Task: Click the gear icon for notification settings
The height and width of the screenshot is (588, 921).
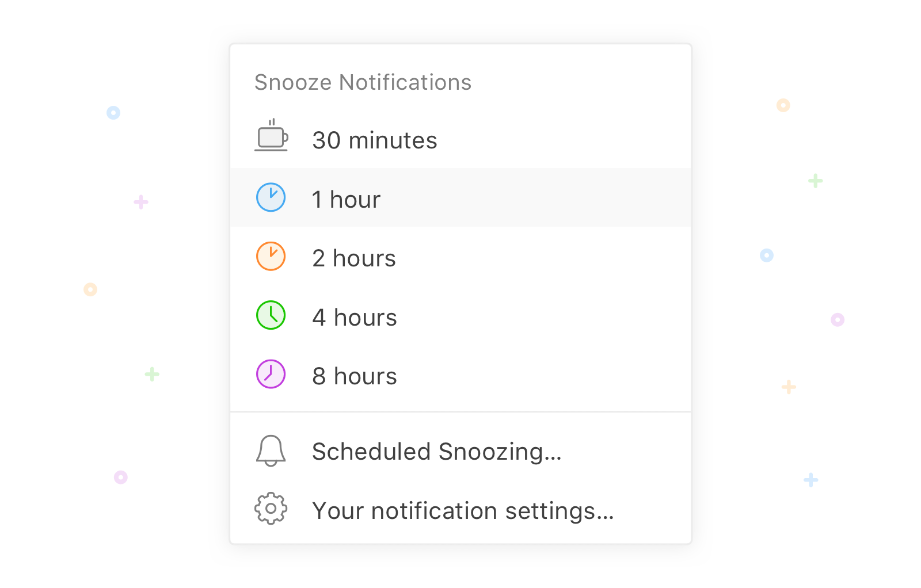Action: pos(271,509)
